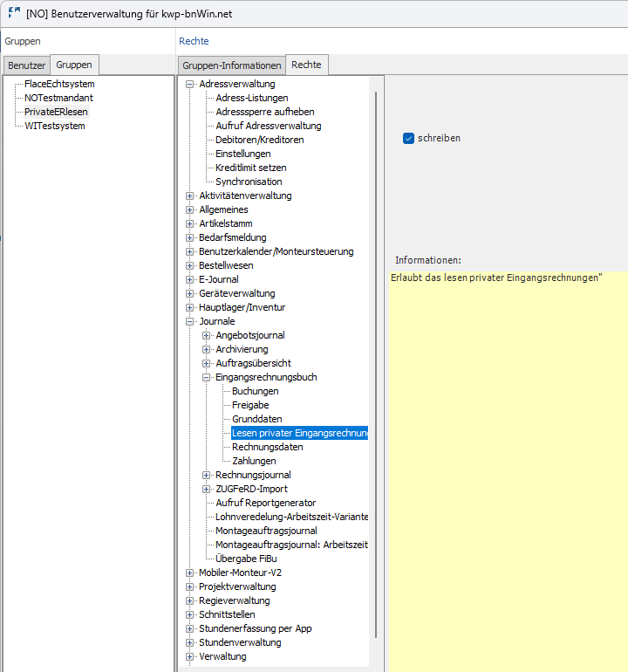Expand Benutzerkalender/Monteursteuerung node
This screenshot has width=628, height=672.
(189, 252)
